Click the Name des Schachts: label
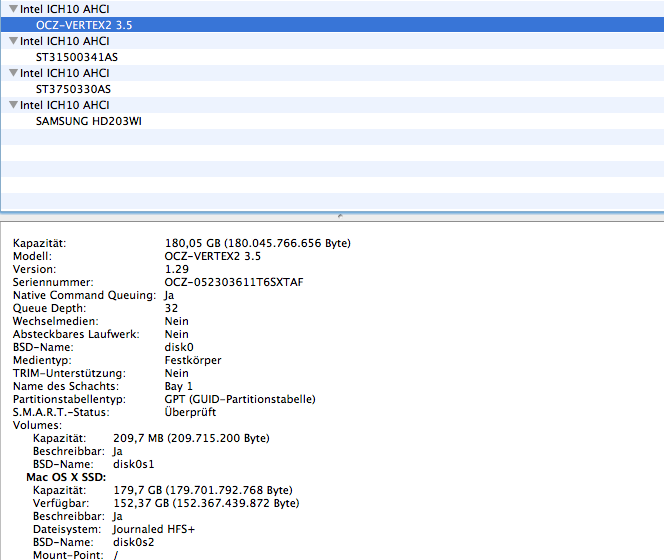This screenshot has width=664, height=560. 66,386
